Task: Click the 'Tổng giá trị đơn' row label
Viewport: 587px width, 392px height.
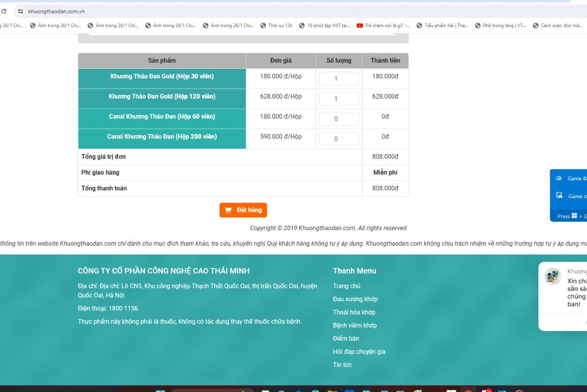Action: click(104, 157)
